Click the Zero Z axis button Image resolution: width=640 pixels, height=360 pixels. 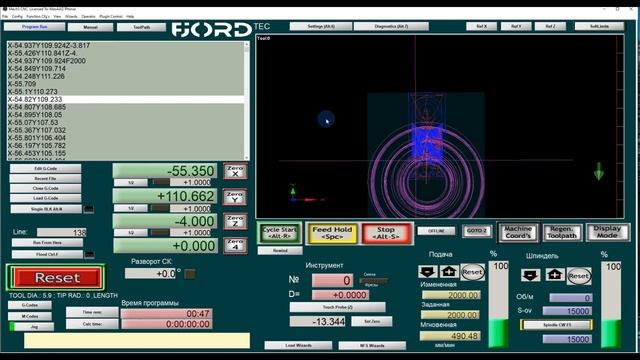click(235, 221)
